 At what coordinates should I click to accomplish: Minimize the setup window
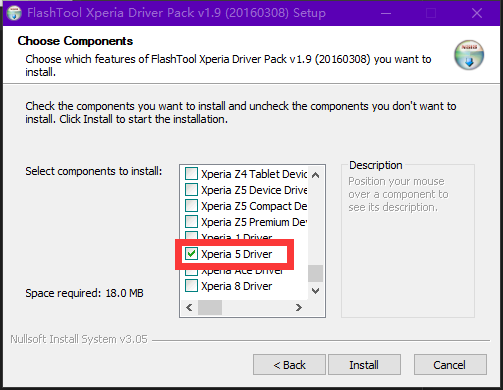coord(386,13)
